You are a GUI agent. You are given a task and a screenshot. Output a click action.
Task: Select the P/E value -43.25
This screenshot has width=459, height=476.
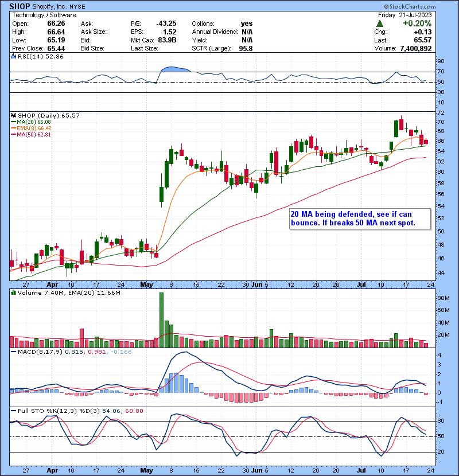[x=166, y=24]
